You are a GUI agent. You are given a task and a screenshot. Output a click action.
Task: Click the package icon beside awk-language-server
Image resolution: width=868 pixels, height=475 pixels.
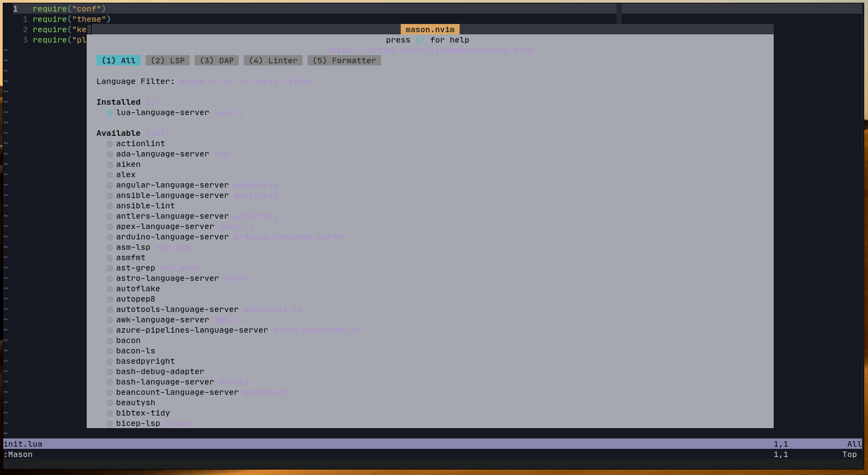(x=110, y=320)
